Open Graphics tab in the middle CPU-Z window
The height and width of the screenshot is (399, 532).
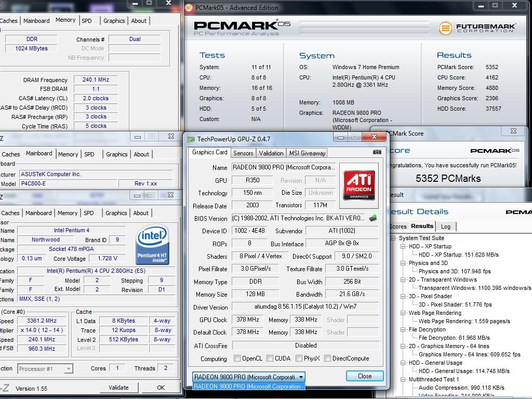tap(117, 154)
